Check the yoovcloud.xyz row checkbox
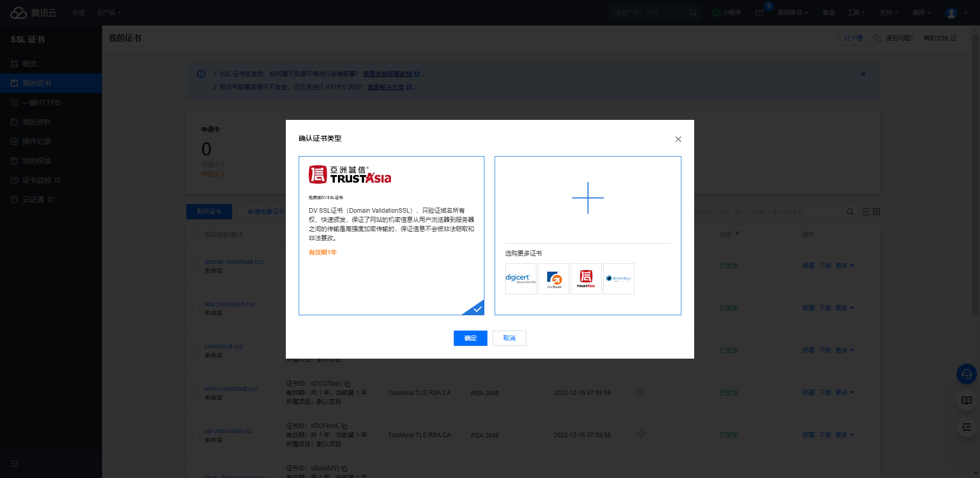Image resolution: width=980 pixels, height=478 pixels. (x=195, y=351)
